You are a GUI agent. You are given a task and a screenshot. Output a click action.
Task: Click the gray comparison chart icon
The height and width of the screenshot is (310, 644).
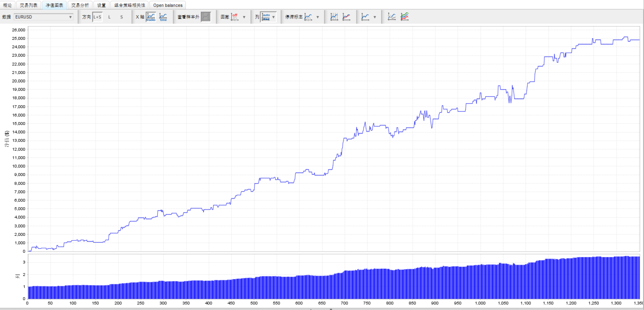[x=392, y=17]
